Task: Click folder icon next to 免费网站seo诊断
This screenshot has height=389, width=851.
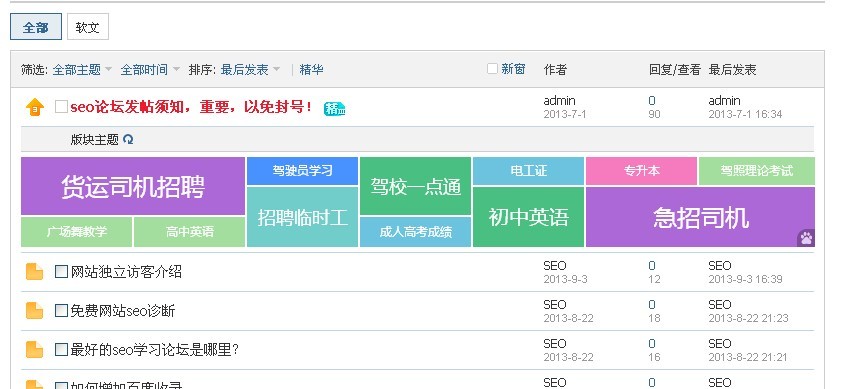Action: (34, 311)
